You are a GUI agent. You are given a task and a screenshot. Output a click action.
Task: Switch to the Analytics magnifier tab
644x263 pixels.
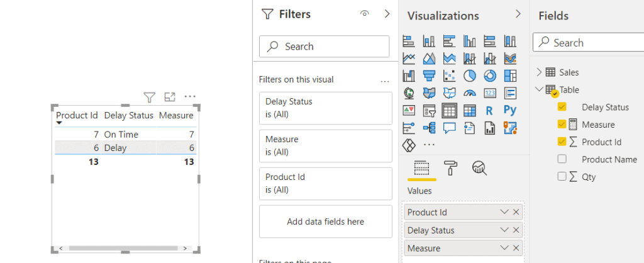coord(479,169)
